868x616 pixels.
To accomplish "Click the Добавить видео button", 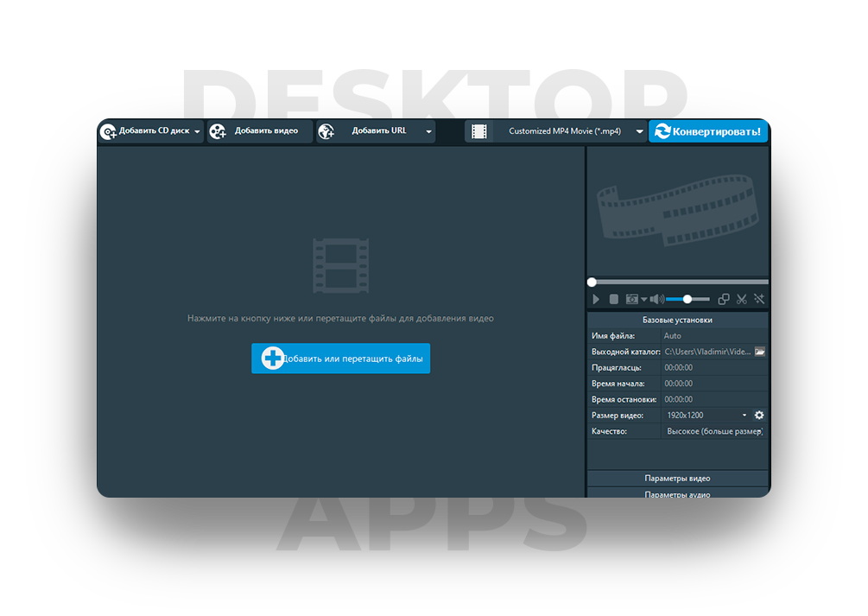I will click(259, 131).
